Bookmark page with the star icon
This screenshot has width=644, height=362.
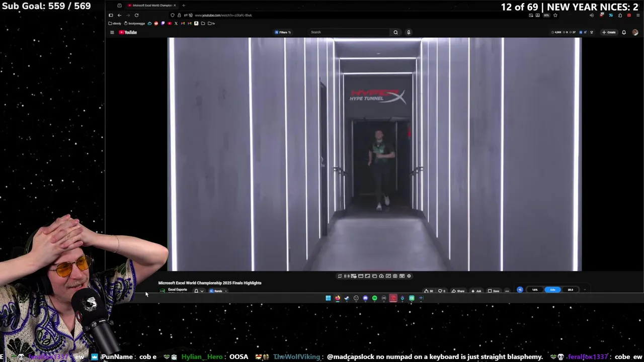click(555, 15)
